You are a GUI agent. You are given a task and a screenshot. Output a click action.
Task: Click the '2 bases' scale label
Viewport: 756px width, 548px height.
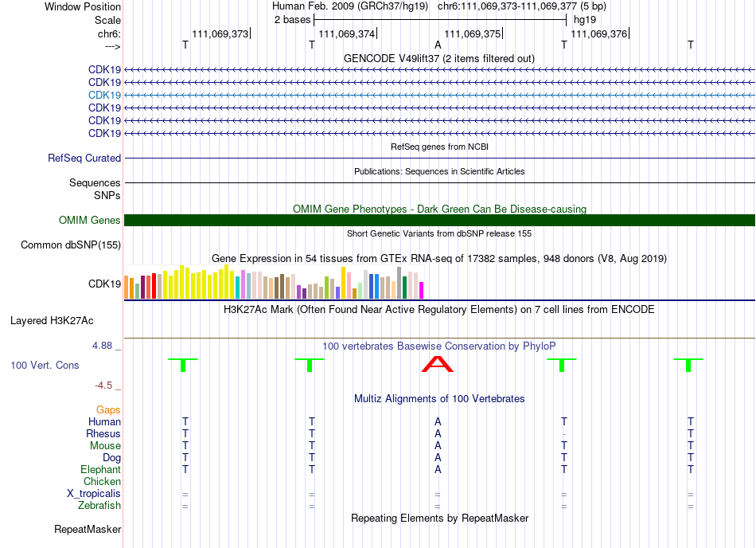293,20
